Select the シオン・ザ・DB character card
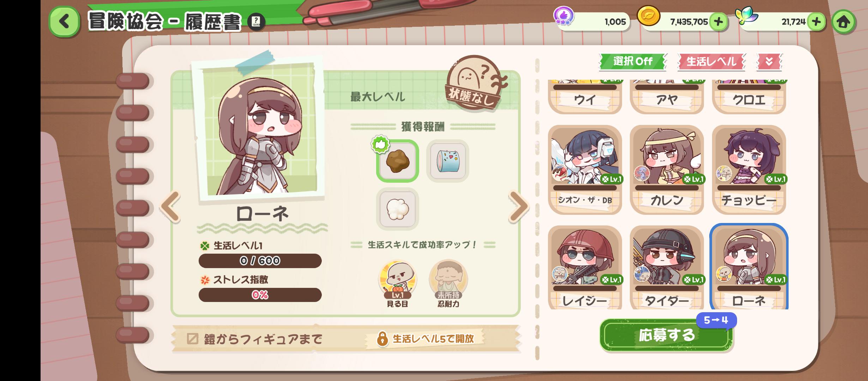 (x=585, y=170)
